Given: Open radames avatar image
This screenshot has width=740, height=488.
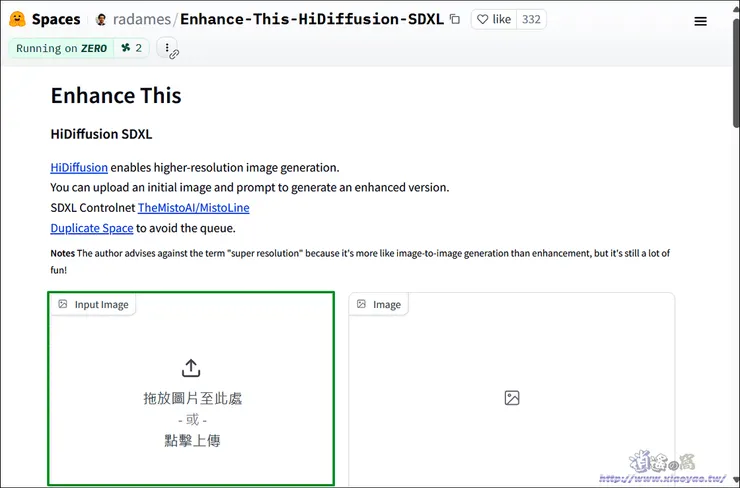Looking at the screenshot, I should [x=101, y=19].
